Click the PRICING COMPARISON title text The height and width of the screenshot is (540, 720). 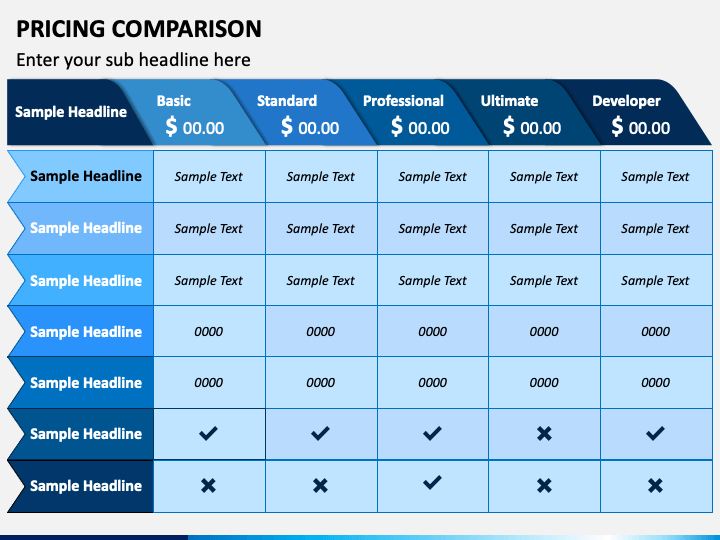(139, 29)
